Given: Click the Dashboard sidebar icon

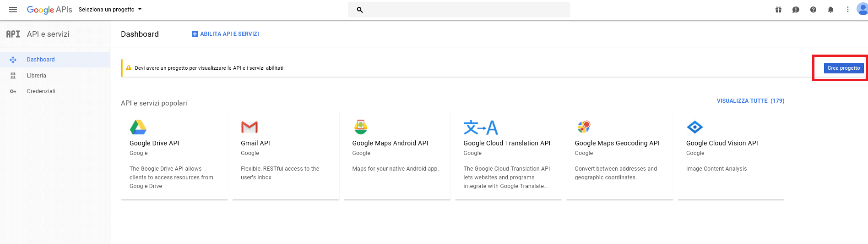Looking at the screenshot, I should point(13,60).
